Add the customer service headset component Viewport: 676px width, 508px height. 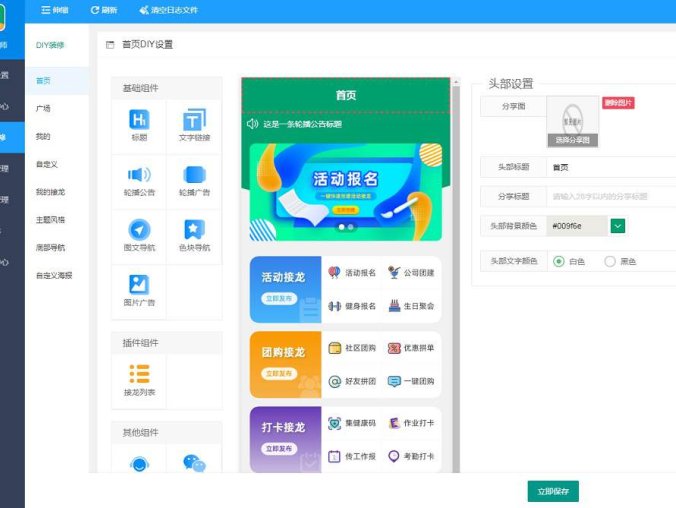[x=139, y=464]
